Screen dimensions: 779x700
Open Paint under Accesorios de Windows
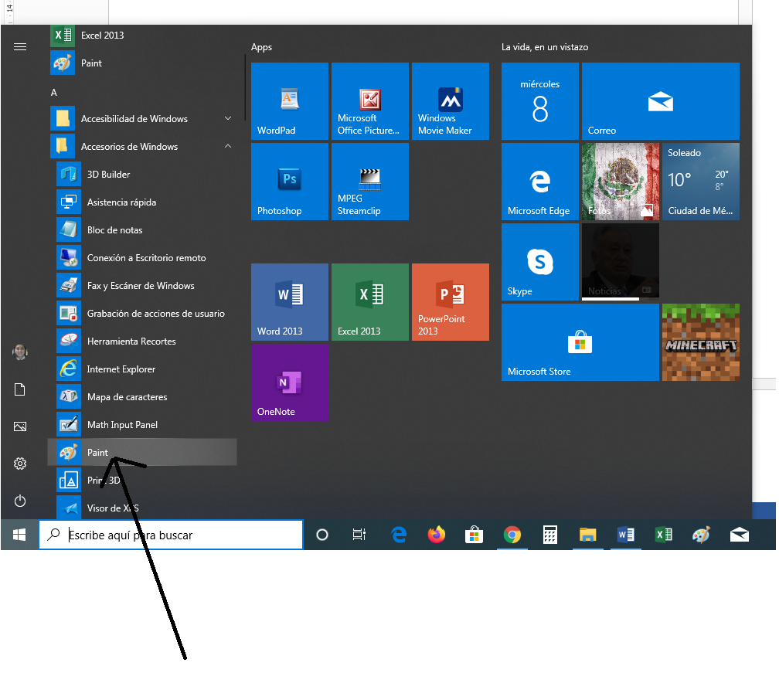tap(142, 453)
